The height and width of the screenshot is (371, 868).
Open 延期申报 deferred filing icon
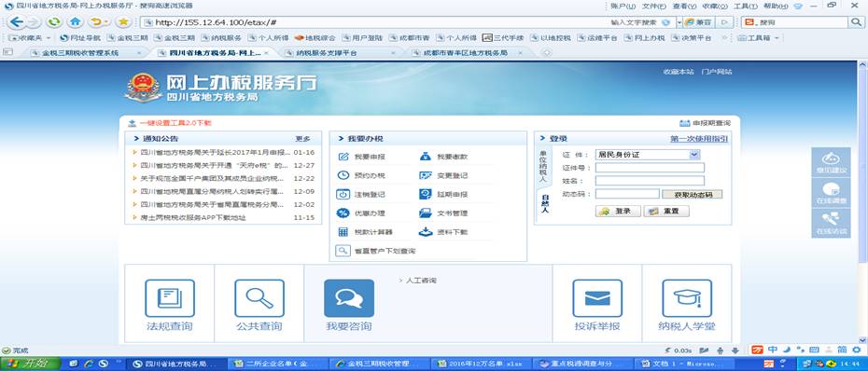point(426,194)
